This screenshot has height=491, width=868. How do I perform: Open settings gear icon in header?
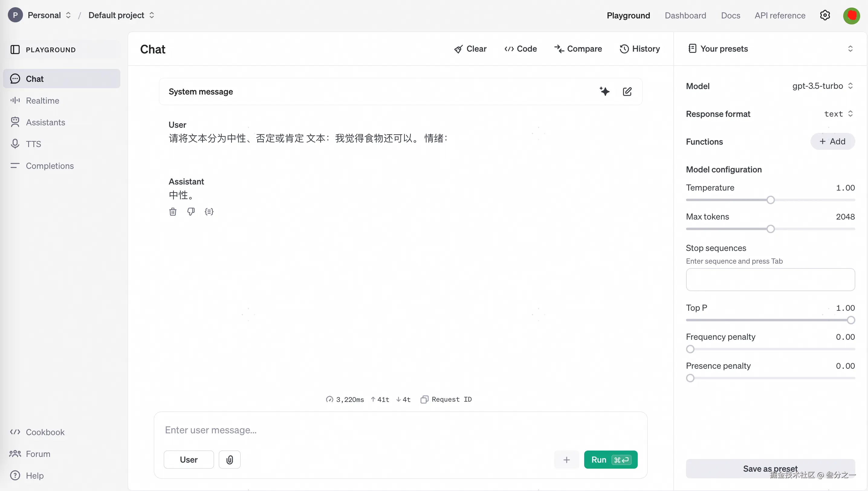click(825, 15)
